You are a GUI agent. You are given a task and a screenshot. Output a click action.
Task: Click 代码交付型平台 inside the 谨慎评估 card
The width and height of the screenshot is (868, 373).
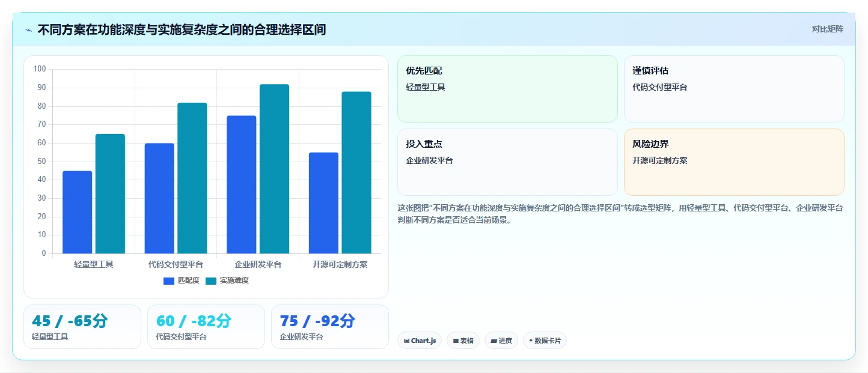click(660, 87)
